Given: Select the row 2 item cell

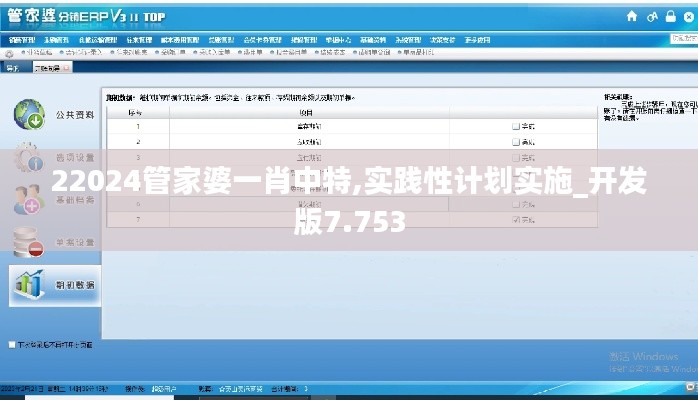Looking at the screenshot, I should (309, 142).
